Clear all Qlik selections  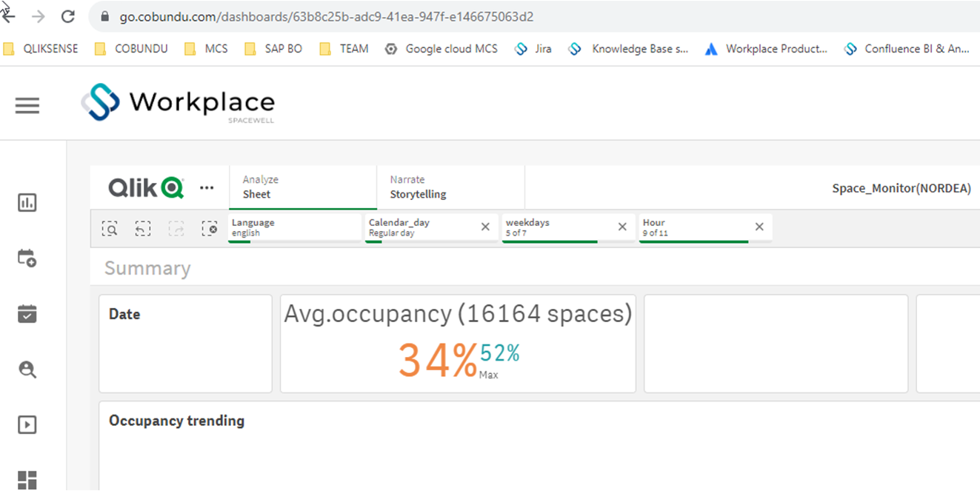pos(210,229)
